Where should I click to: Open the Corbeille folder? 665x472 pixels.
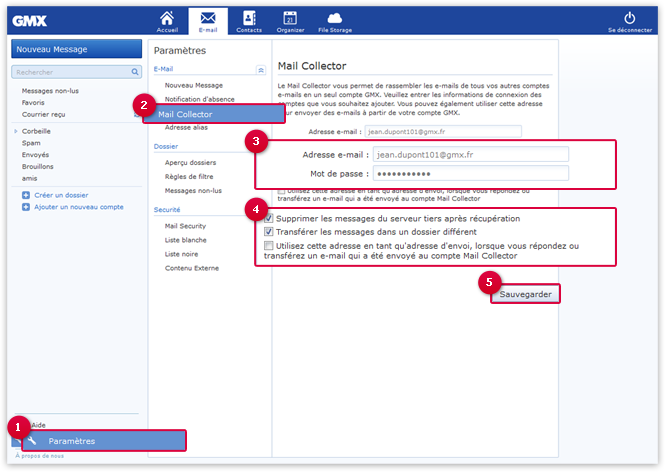(36, 131)
